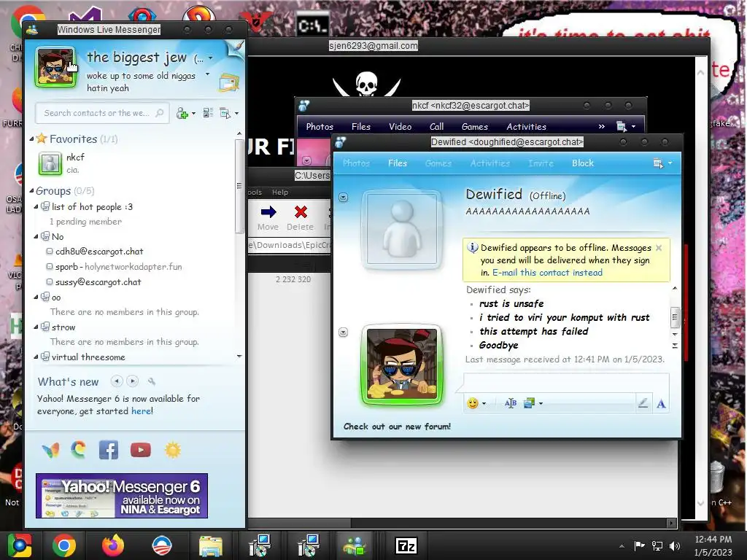
Task: Click the font style icon in Dewified chat
Action: click(510, 403)
